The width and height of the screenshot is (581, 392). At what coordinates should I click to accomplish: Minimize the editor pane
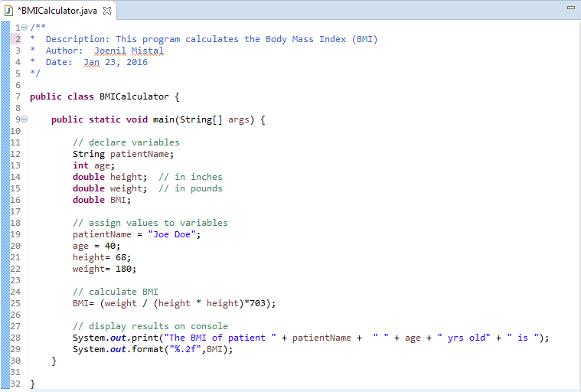(571, 8)
